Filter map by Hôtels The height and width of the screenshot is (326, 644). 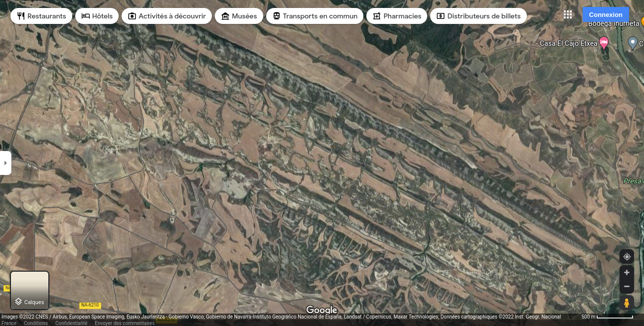click(97, 16)
